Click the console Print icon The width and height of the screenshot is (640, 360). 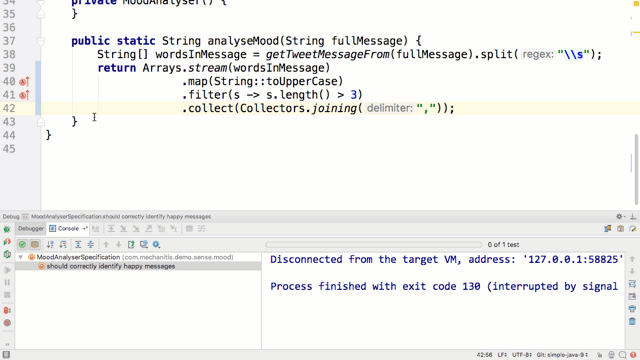point(632,309)
